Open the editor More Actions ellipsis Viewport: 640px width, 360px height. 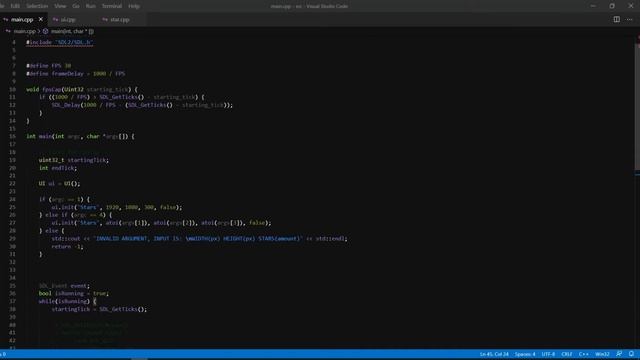tap(629, 19)
